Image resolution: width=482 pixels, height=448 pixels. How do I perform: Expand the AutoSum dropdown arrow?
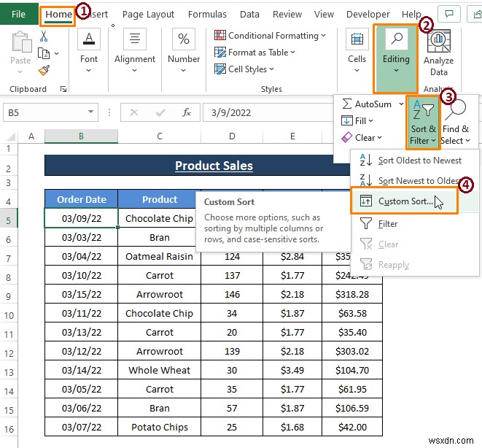point(401,104)
